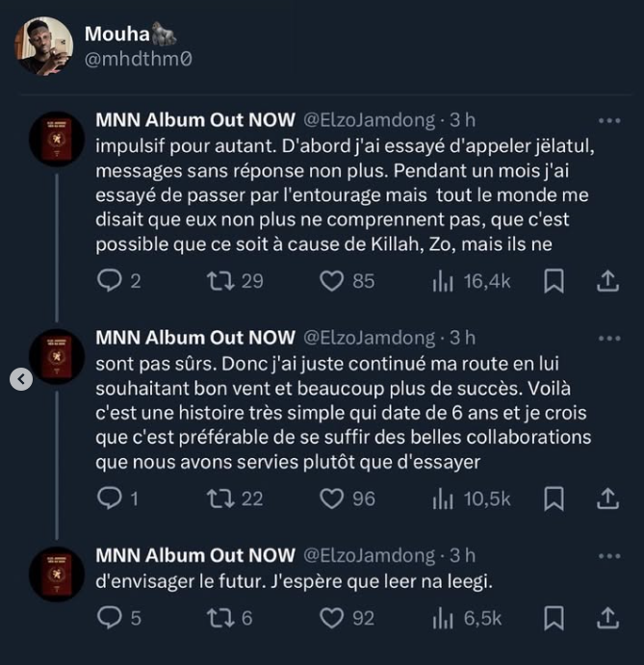The height and width of the screenshot is (665, 644).
Task: Open more options on first tweet
Action: pyautogui.click(x=609, y=121)
